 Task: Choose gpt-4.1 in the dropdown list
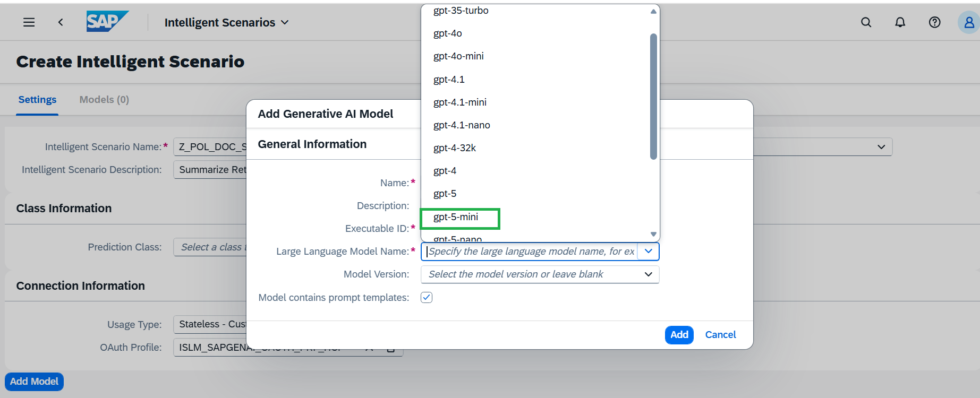click(535, 80)
